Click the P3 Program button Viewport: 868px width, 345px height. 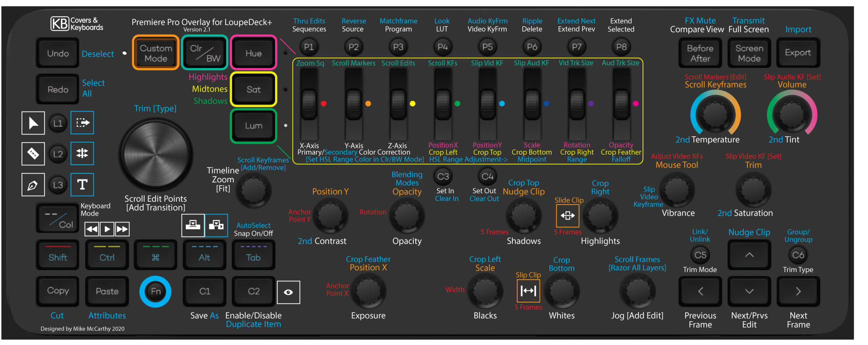click(398, 47)
